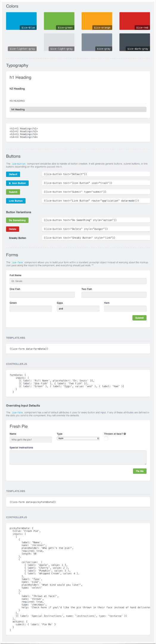
Task: Select the $ice-dark-gray color swatch
Action: click(x=135, y=42)
